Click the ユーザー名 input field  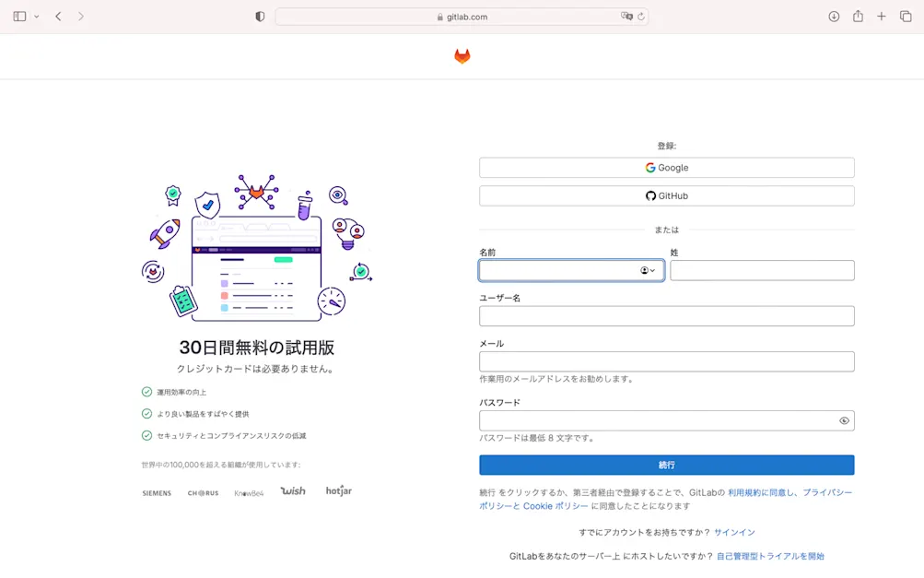[x=666, y=315]
